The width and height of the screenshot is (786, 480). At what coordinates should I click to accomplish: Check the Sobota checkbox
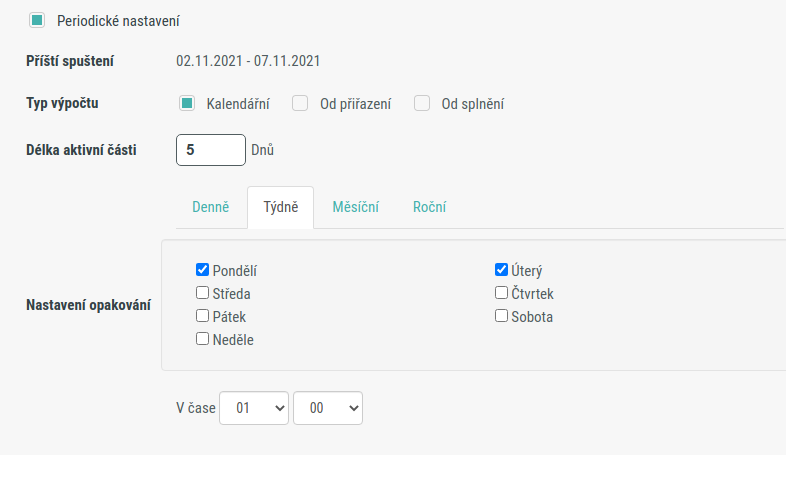[501, 316]
